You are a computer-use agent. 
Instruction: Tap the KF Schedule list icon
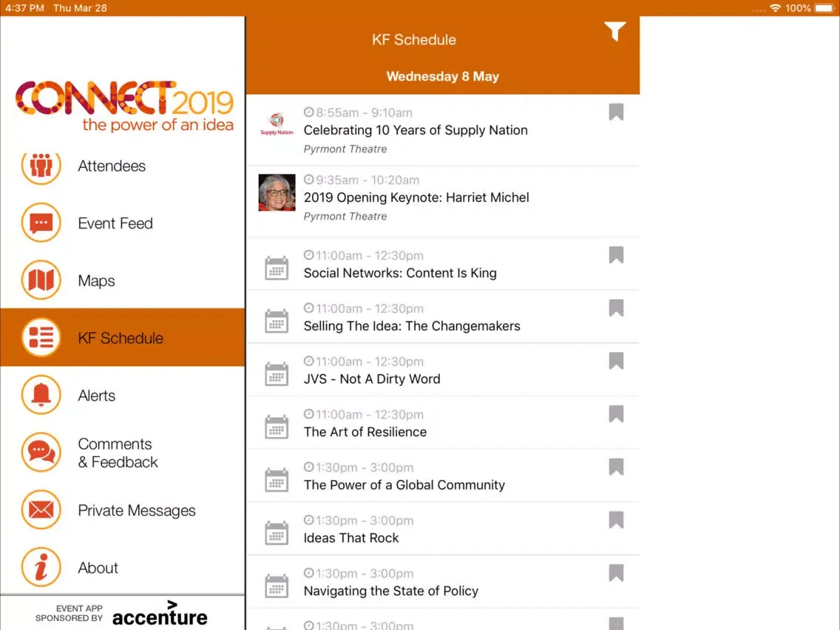[41, 337]
